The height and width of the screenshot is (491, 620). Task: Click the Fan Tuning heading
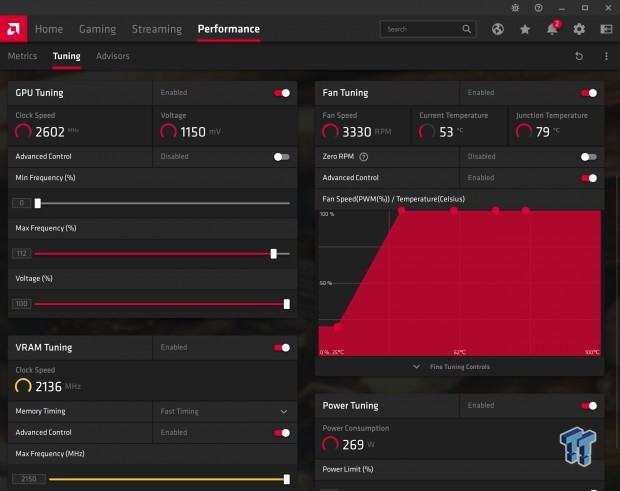tap(345, 93)
